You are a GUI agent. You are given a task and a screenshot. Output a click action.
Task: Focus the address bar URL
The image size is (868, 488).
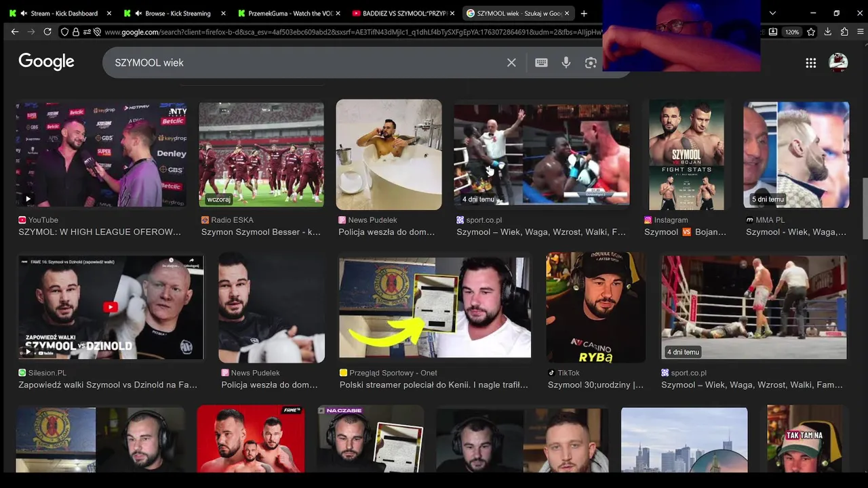click(353, 32)
